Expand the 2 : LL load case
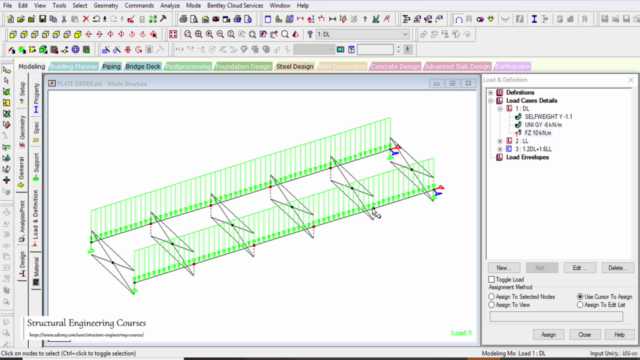 [500, 141]
